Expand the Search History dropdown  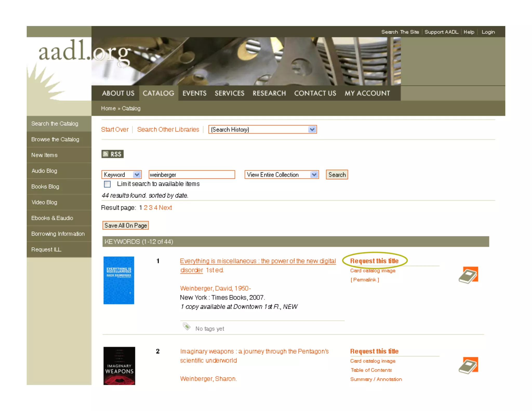262,129
